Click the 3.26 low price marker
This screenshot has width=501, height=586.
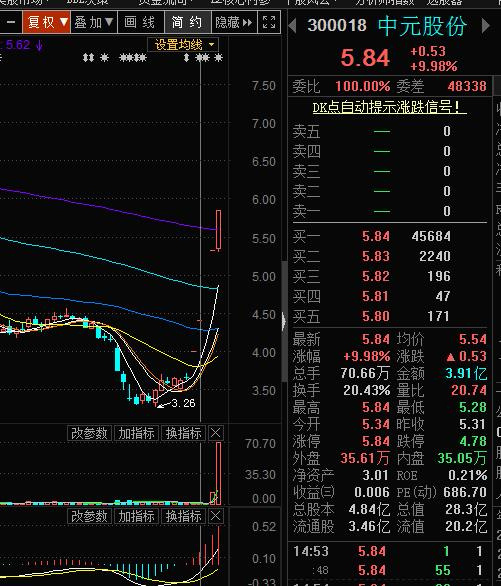coord(183,403)
